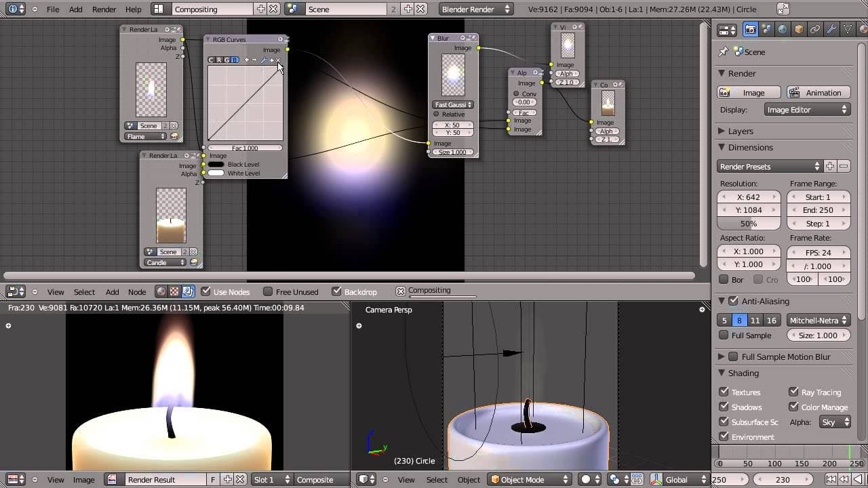Screen dimensions: 868x488
Task: Disable the Use Nodes checkbox
Action: pos(206,291)
